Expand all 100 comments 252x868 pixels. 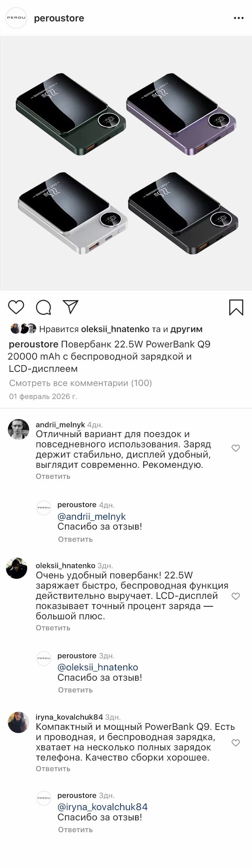click(80, 383)
